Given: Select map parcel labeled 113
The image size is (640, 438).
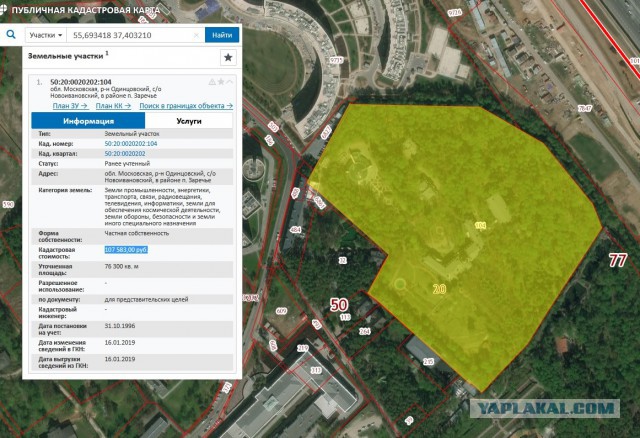Looking at the screenshot, I should click(x=345, y=317).
